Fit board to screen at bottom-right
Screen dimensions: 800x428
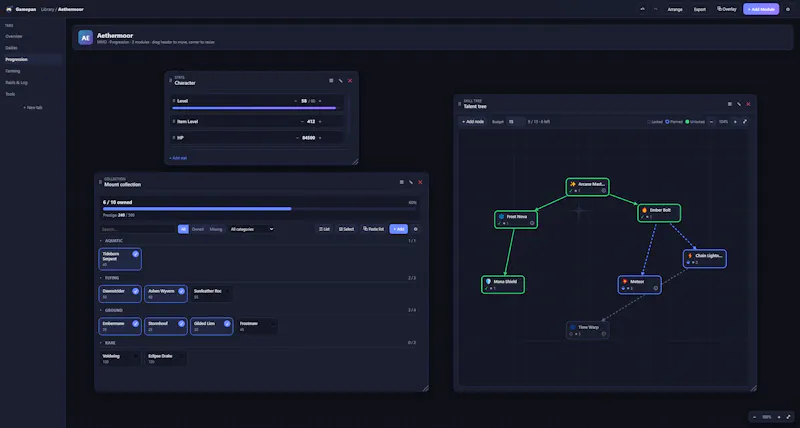tap(788, 417)
